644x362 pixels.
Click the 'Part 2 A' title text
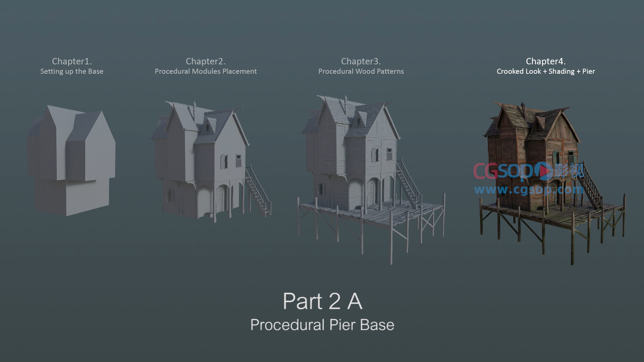322,301
